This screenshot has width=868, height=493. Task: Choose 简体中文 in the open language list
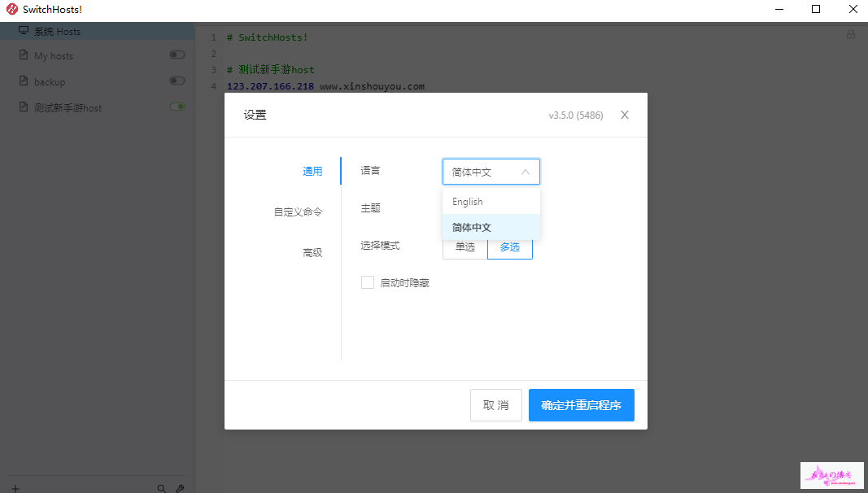[x=491, y=227]
